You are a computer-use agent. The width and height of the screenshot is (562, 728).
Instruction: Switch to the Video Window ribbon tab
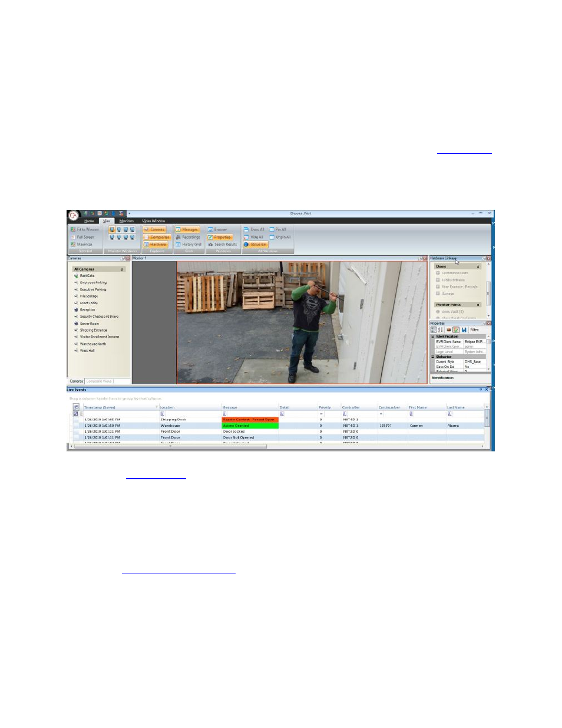click(x=153, y=221)
